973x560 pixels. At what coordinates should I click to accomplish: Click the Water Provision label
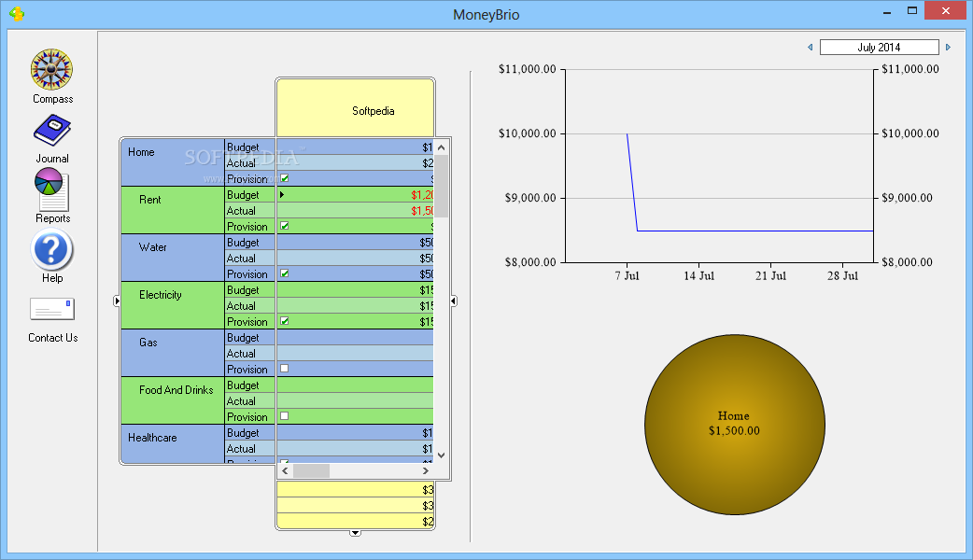pyautogui.click(x=247, y=274)
